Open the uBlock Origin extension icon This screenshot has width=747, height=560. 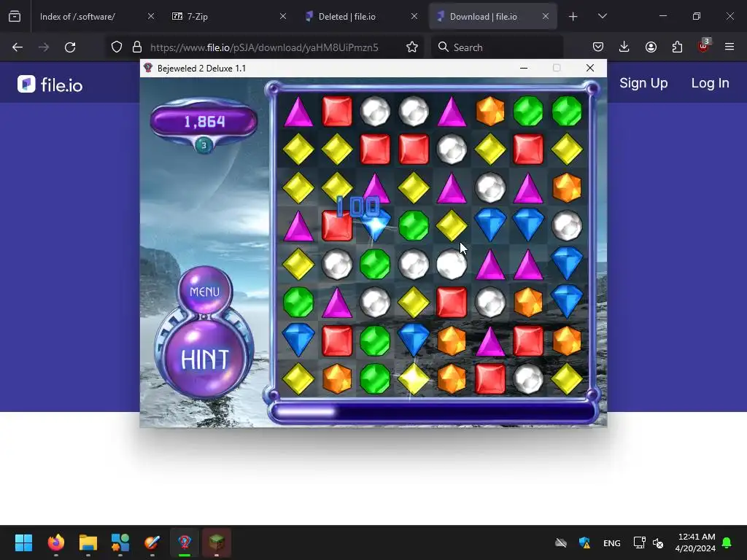click(x=703, y=46)
